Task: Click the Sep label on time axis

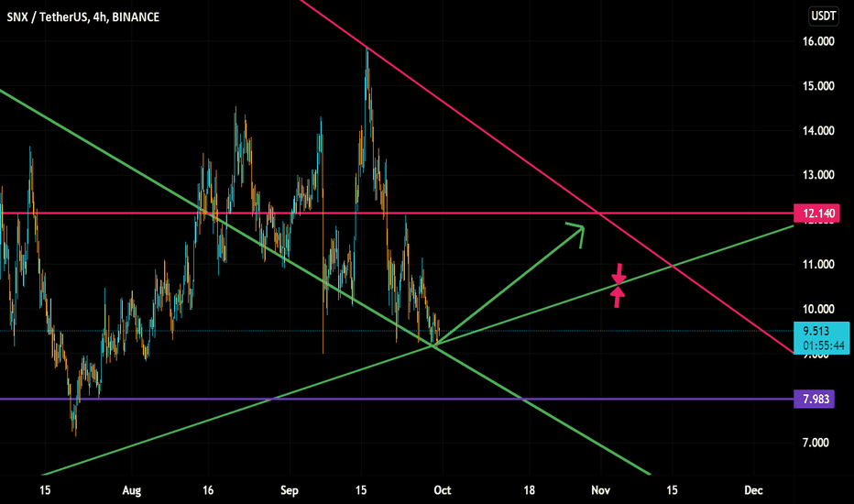Action: (290, 490)
